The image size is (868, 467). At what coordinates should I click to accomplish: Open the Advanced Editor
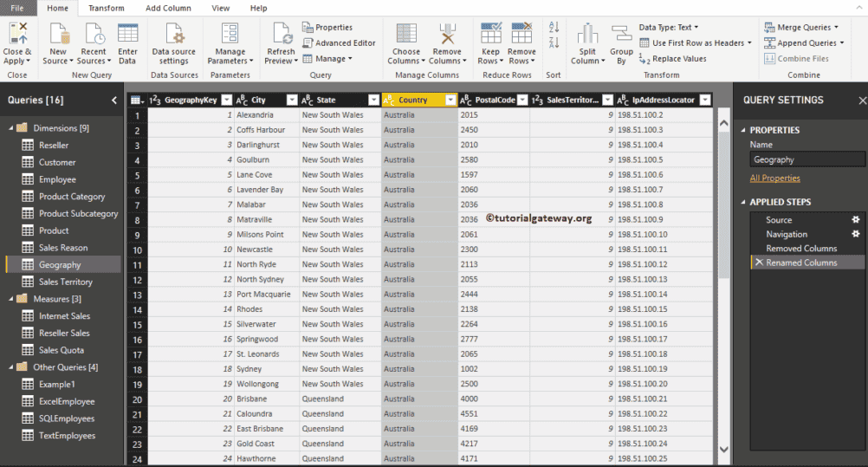[x=339, y=42]
